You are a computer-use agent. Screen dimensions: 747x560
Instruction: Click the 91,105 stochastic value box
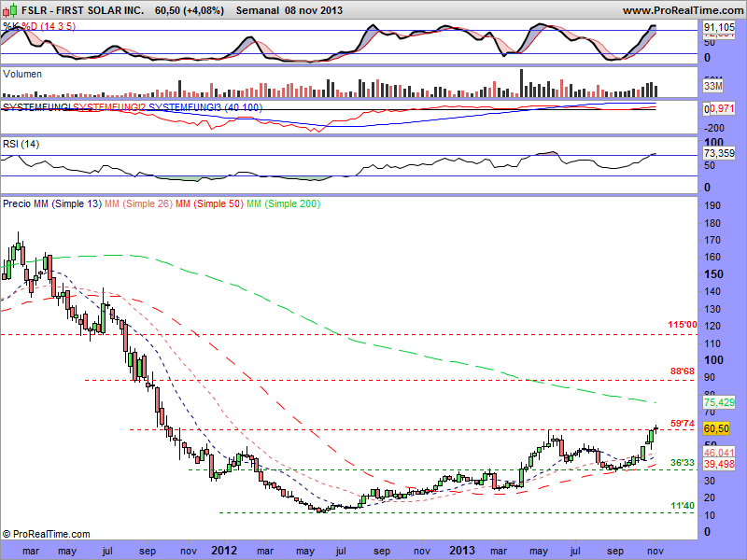pos(719,28)
